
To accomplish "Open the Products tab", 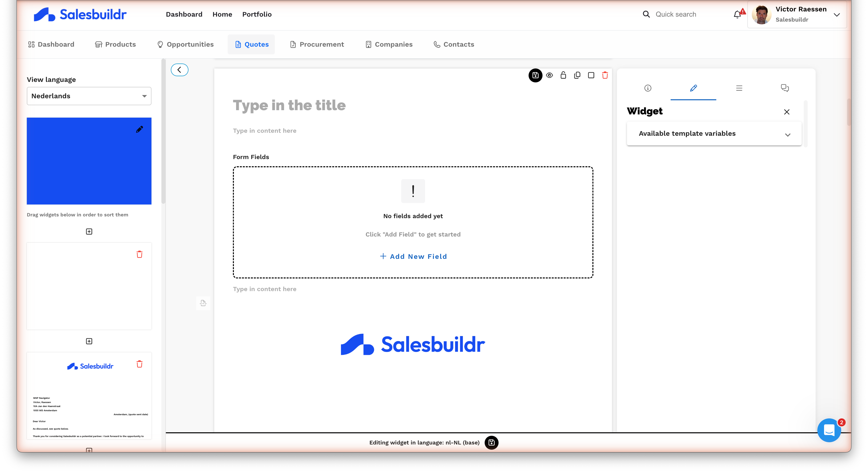I will pos(115,44).
